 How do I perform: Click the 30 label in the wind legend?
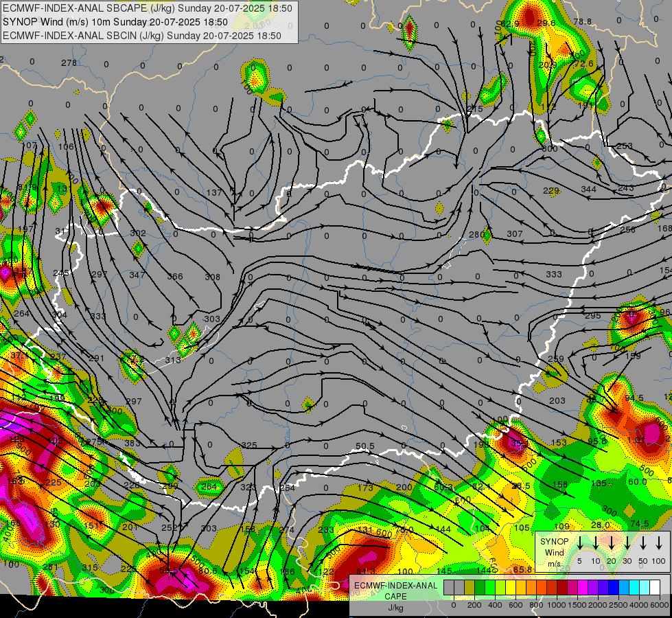point(627,561)
